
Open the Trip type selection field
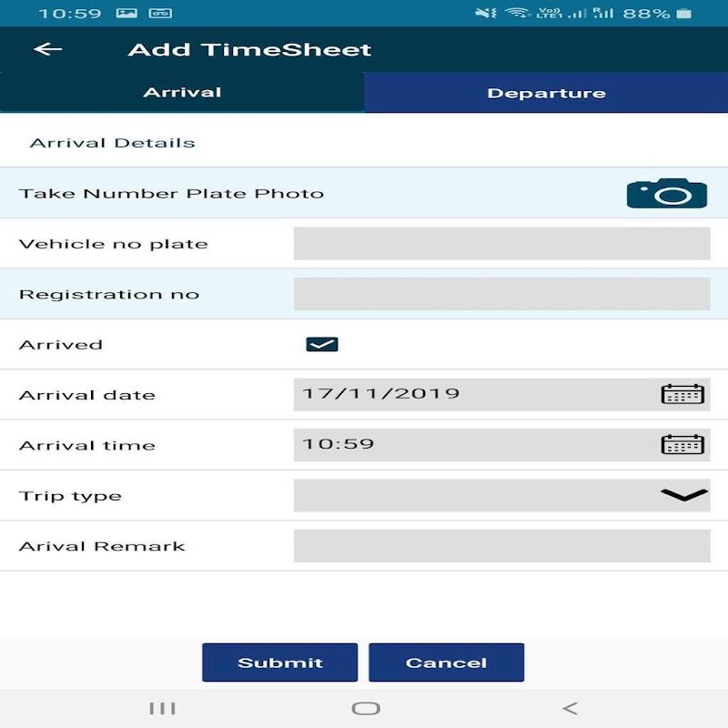[473, 495]
